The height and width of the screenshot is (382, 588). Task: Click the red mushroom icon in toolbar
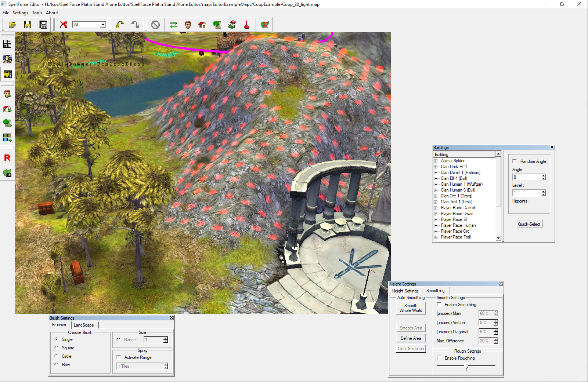pos(232,25)
